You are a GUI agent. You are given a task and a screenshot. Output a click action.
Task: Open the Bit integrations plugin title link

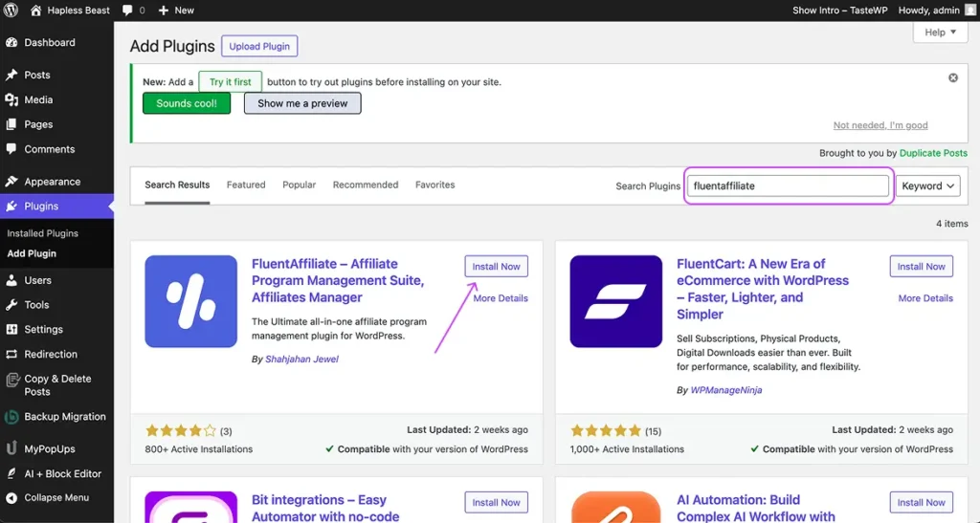point(325,508)
